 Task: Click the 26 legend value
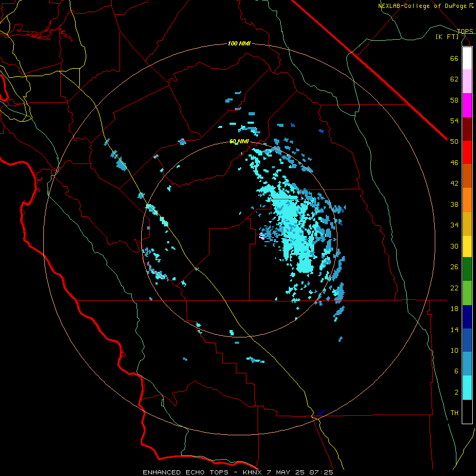tap(454, 267)
